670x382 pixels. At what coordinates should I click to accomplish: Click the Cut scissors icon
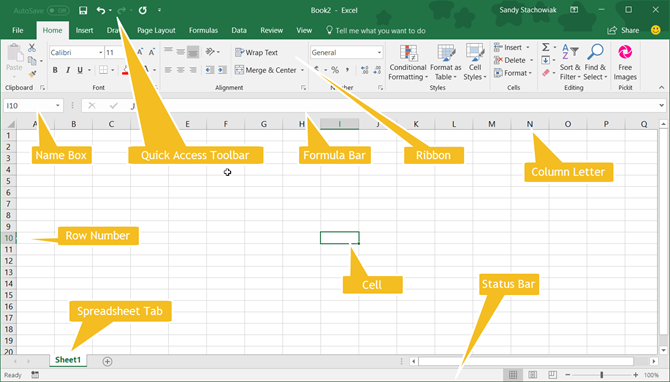[x=32, y=47]
